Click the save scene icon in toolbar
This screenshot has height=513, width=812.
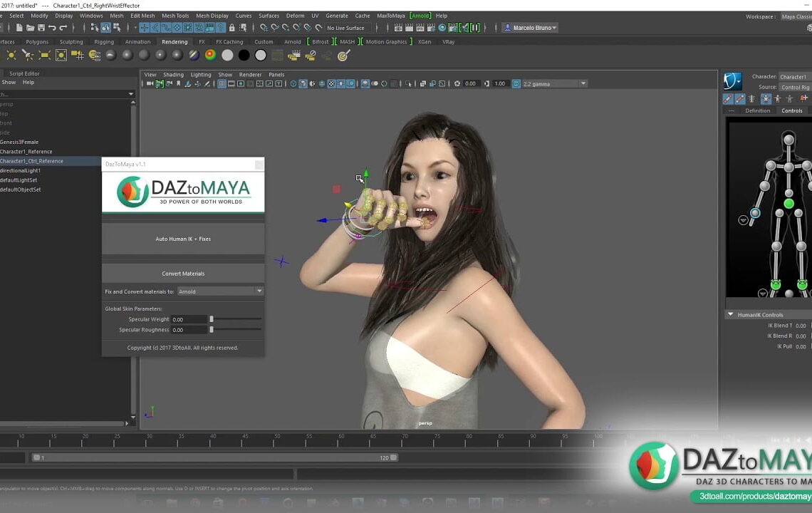click(41, 28)
